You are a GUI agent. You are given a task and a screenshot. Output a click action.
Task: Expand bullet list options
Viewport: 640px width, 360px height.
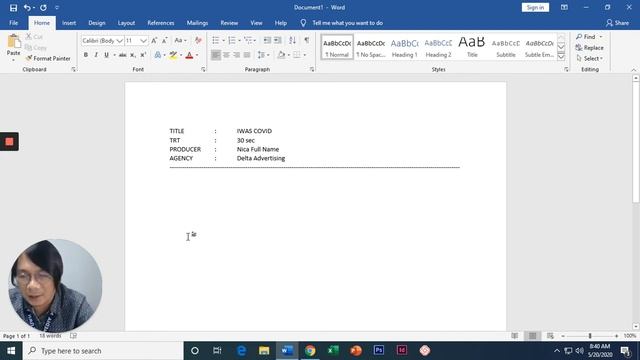(x=223, y=40)
